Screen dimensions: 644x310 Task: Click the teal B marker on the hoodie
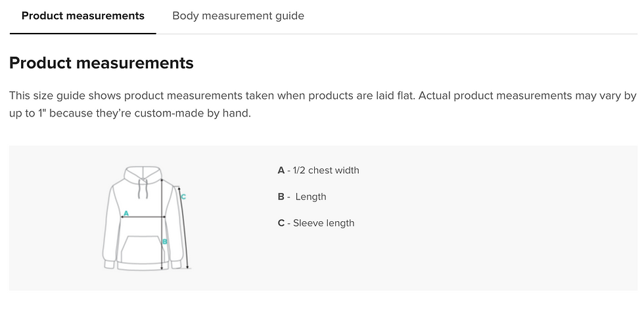(x=165, y=242)
